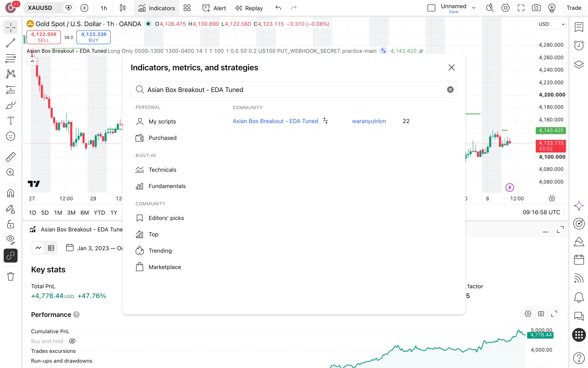This screenshot has width=588, height=368.
Task: Switch to list of trades table view
Action: click(x=51, y=248)
